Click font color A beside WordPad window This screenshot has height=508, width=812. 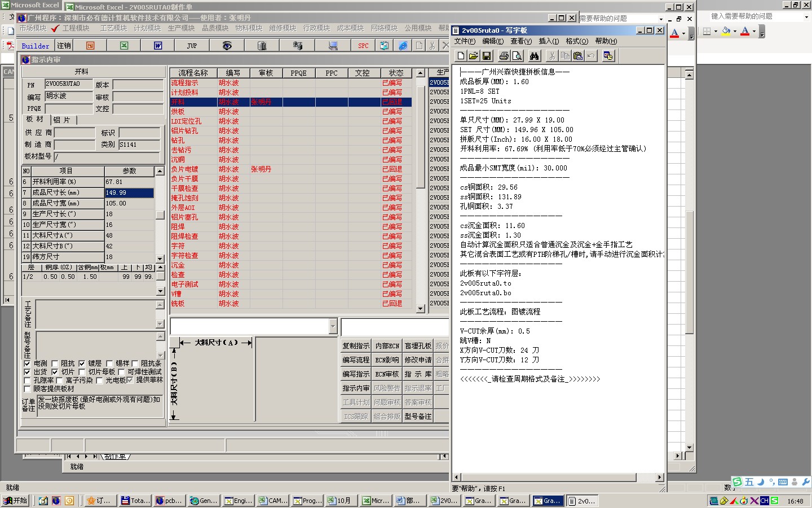(x=674, y=33)
